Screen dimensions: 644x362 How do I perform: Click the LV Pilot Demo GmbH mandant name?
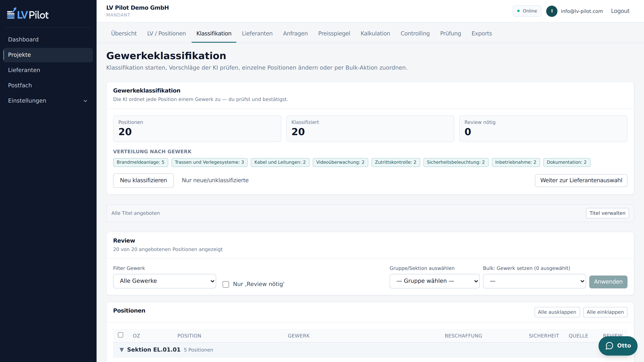[137, 8]
